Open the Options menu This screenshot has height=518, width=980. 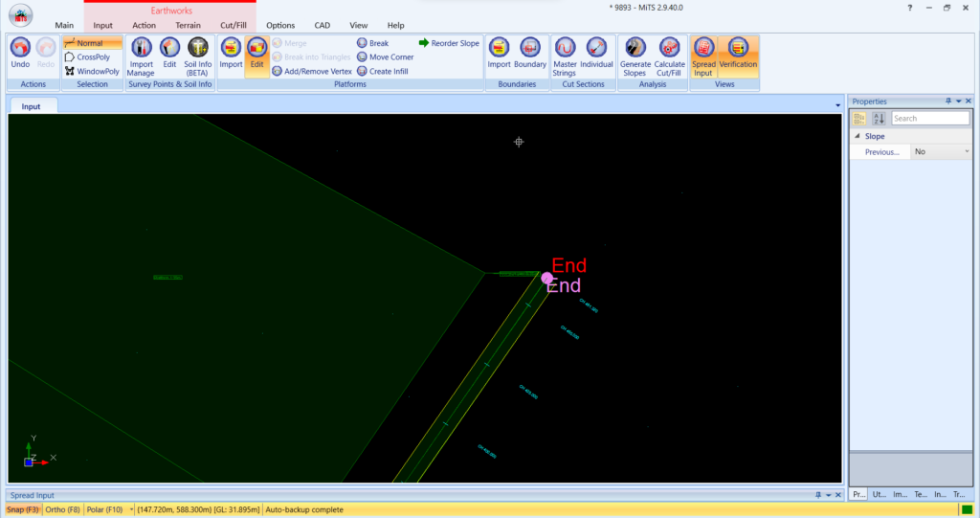[x=280, y=25]
